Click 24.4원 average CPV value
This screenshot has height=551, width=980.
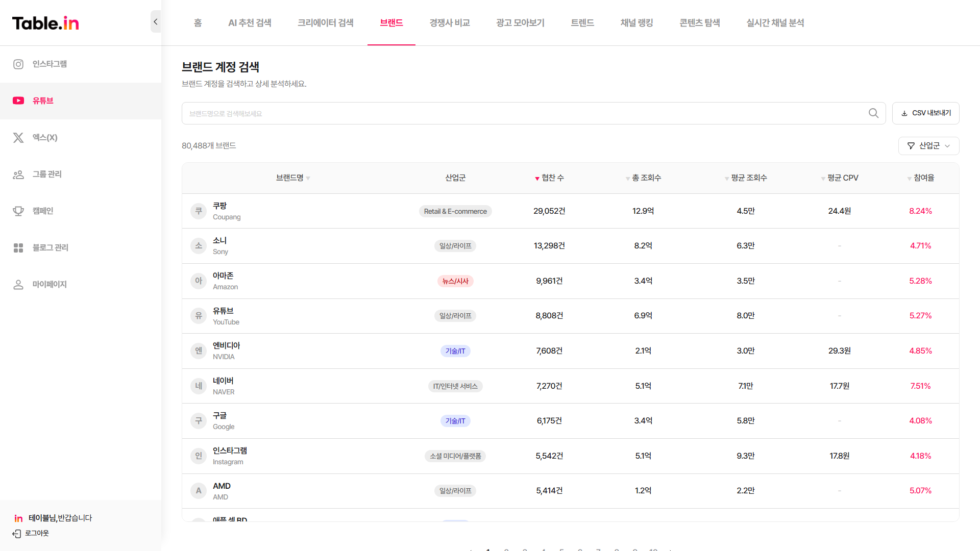(840, 211)
